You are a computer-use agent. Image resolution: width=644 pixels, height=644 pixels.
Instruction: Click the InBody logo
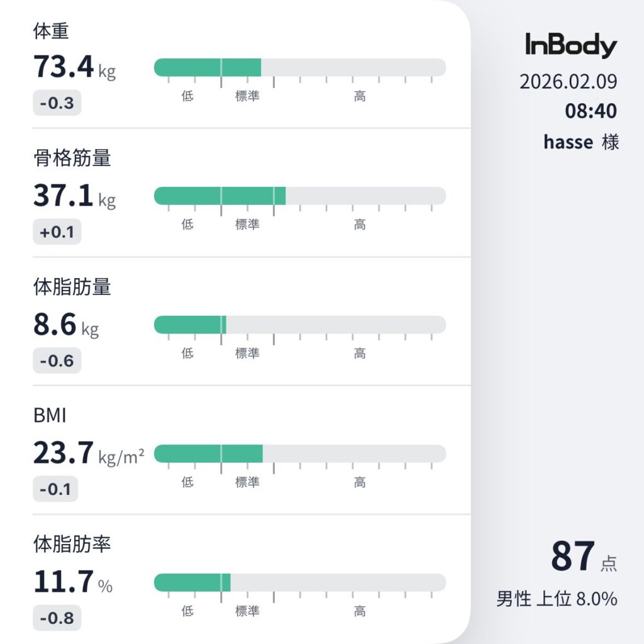571,46
